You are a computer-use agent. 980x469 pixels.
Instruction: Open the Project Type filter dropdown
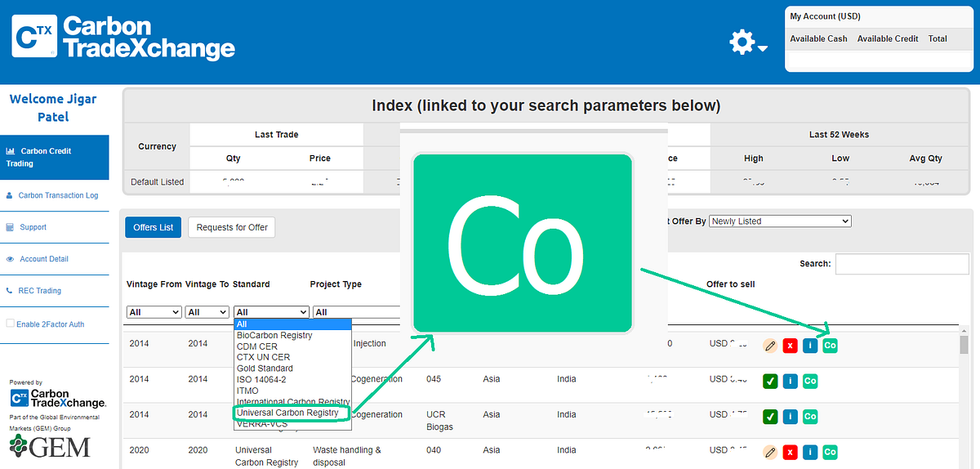pos(355,312)
